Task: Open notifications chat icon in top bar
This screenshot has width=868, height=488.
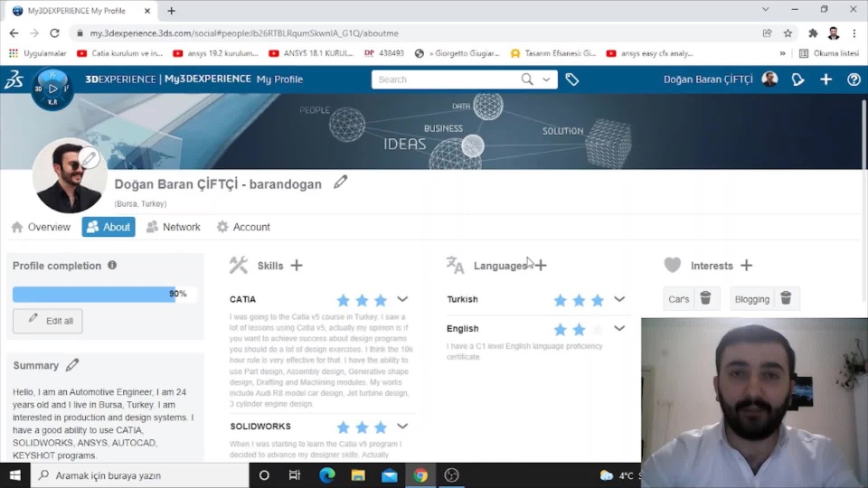Action: click(x=797, y=80)
